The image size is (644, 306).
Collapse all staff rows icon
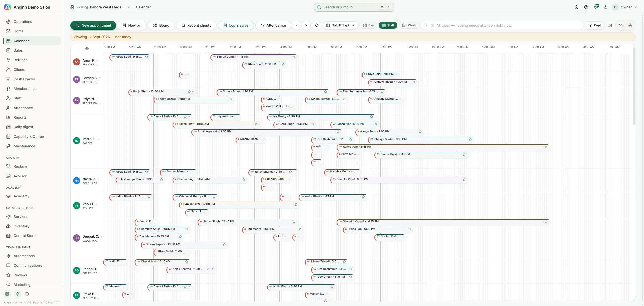(x=87, y=49)
